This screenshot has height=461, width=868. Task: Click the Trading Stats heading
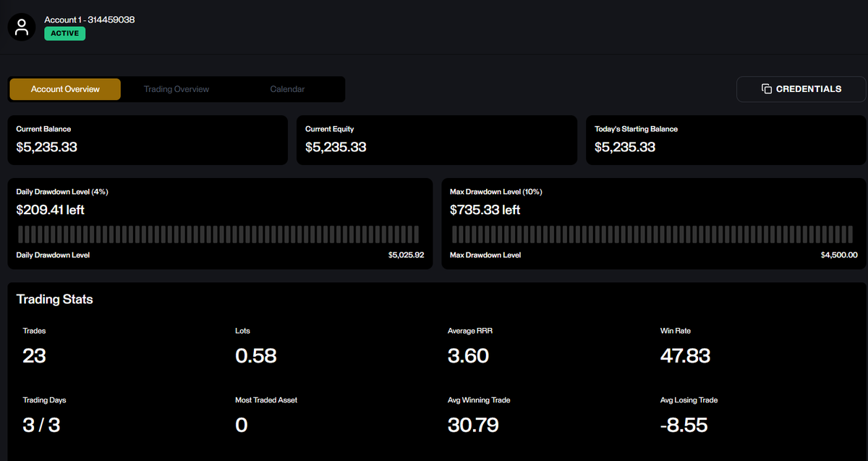(55, 299)
